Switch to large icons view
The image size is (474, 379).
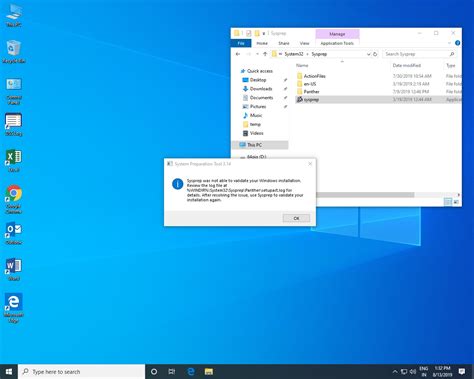pos(456,202)
